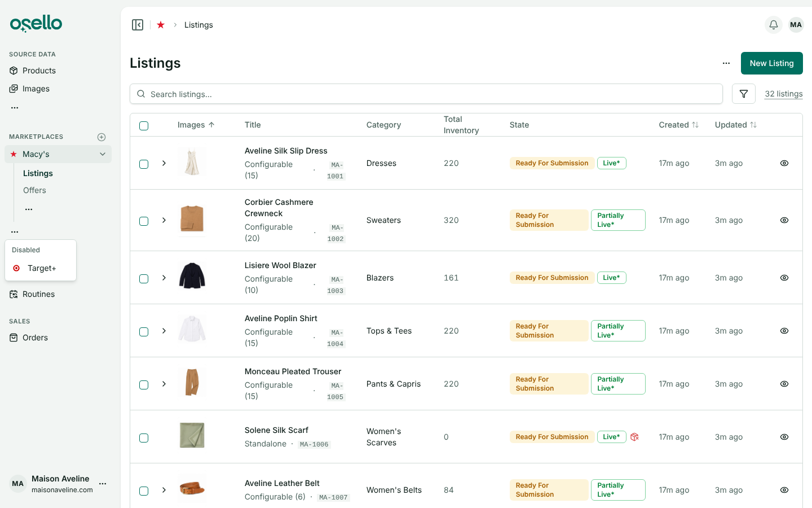View Corbier Cashmere Crewneck via eye icon

tap(784, 220)
